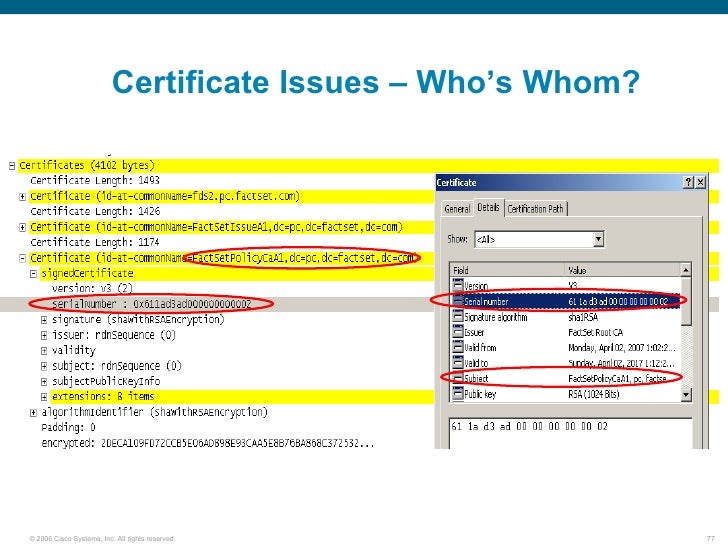728x546 pixels.
Task: Select the Issuer field label
Action: 474,333
